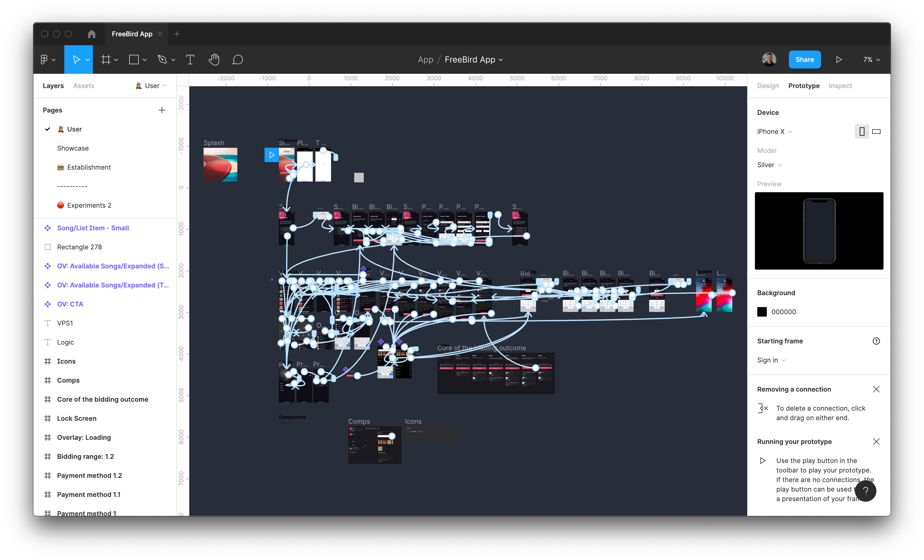Screen dimensions: 924x560
Task: Select the Rectangle shape tool
Action: pos(134,59)
